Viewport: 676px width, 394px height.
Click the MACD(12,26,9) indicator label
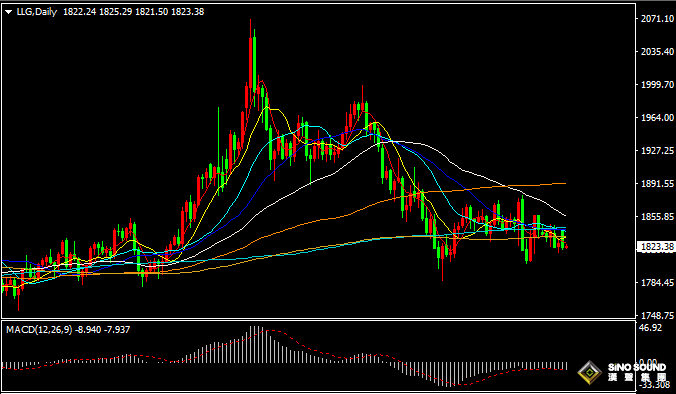click(39, 330)
